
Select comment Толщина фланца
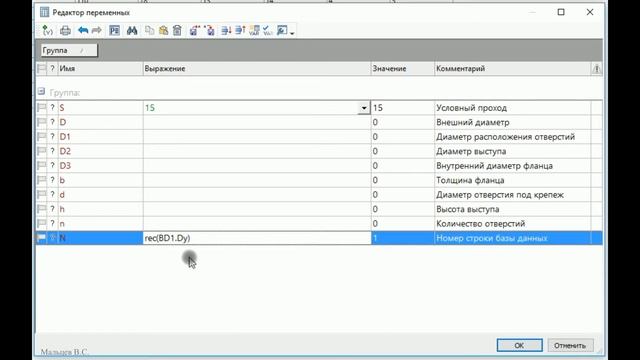[470, 180]
